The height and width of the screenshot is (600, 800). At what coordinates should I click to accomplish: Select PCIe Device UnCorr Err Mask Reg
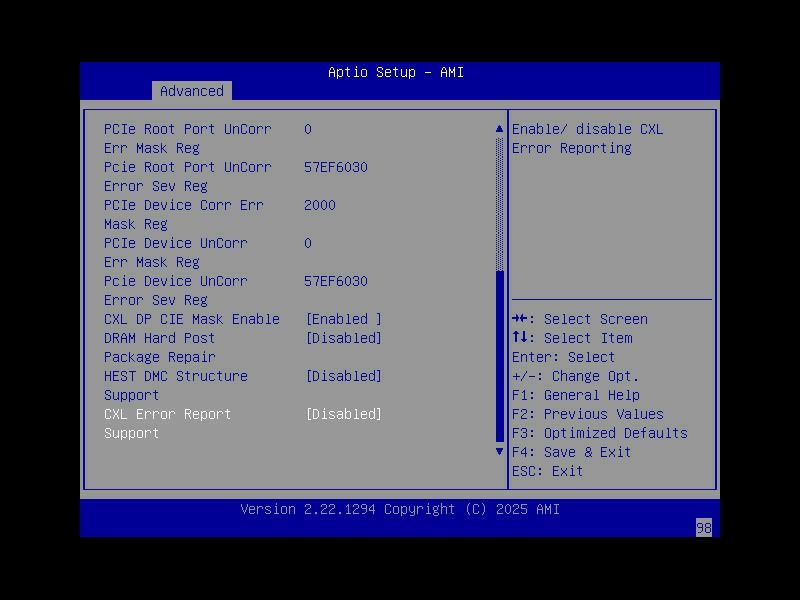pyautogui.click(x=176, y=253)
